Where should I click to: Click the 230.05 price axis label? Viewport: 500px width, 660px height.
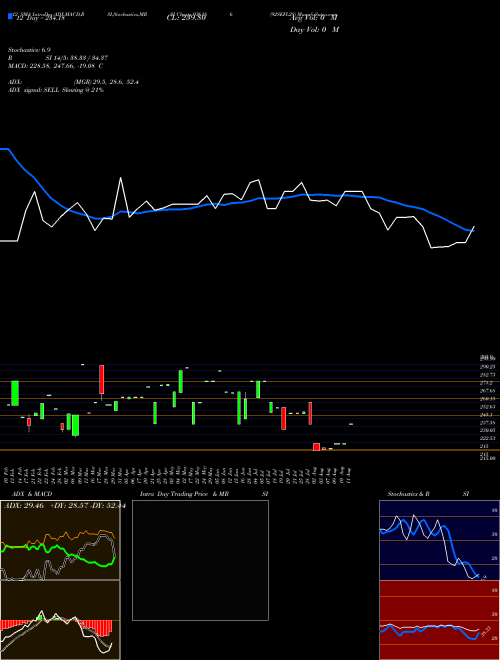tap(488, 430)
